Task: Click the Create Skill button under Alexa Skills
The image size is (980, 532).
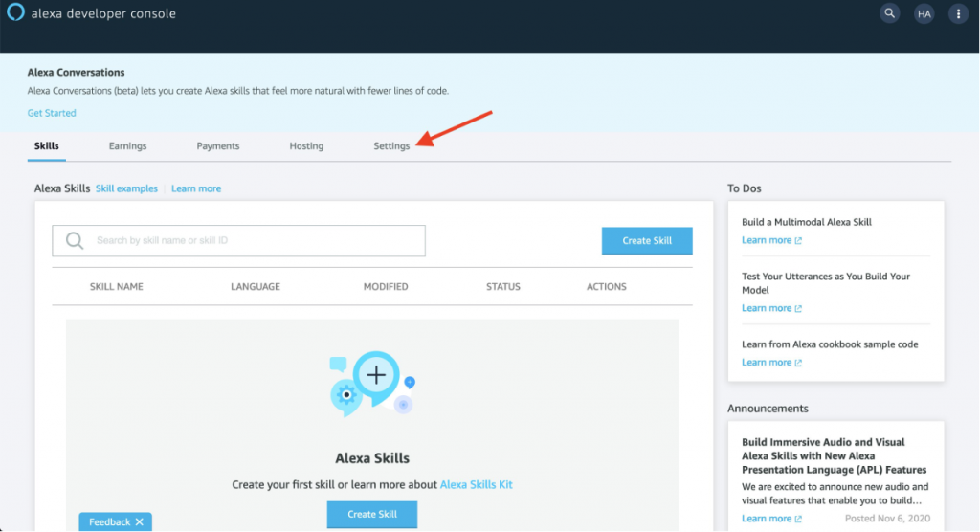Action: tap(372, 514)
